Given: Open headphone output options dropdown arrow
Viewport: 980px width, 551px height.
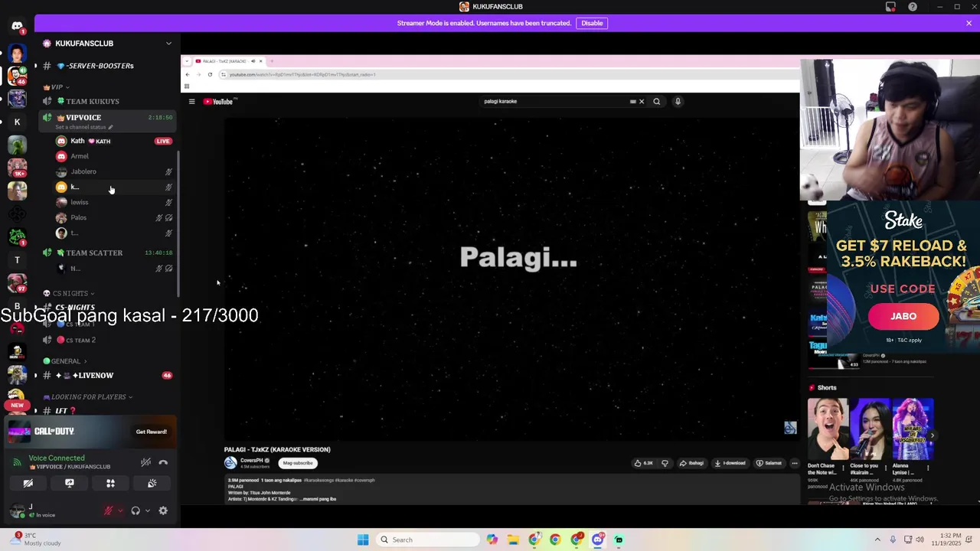Looking at the screenshot, I should point(147,510).
